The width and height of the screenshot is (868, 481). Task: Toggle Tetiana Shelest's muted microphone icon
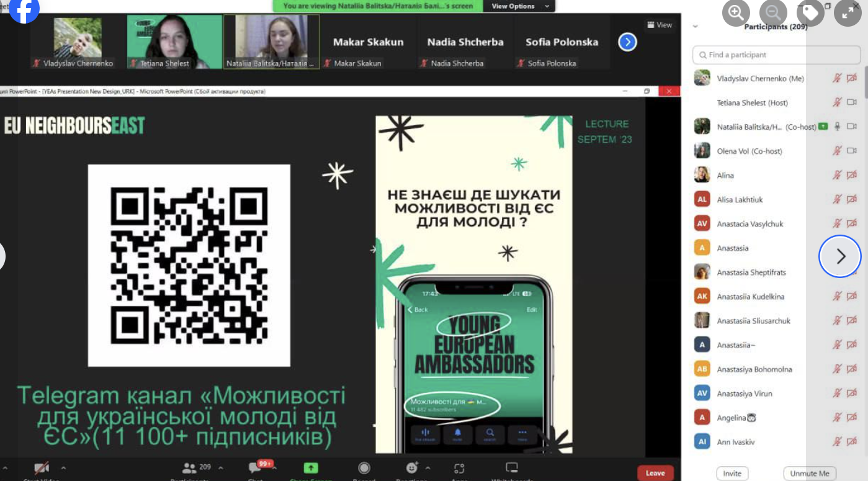[837, 102]
